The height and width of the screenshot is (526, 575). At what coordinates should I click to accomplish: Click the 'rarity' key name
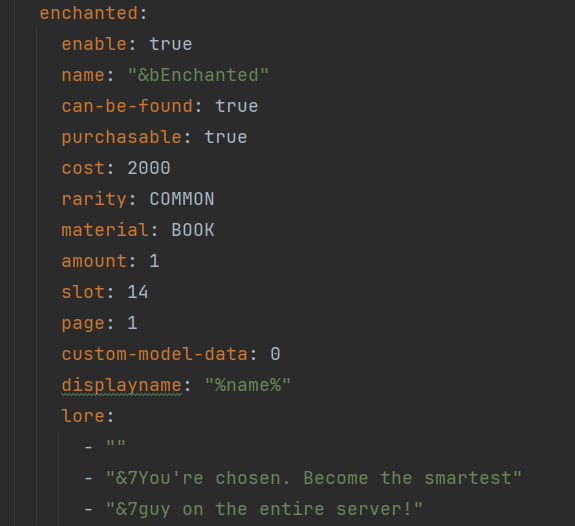pos(94,199)
